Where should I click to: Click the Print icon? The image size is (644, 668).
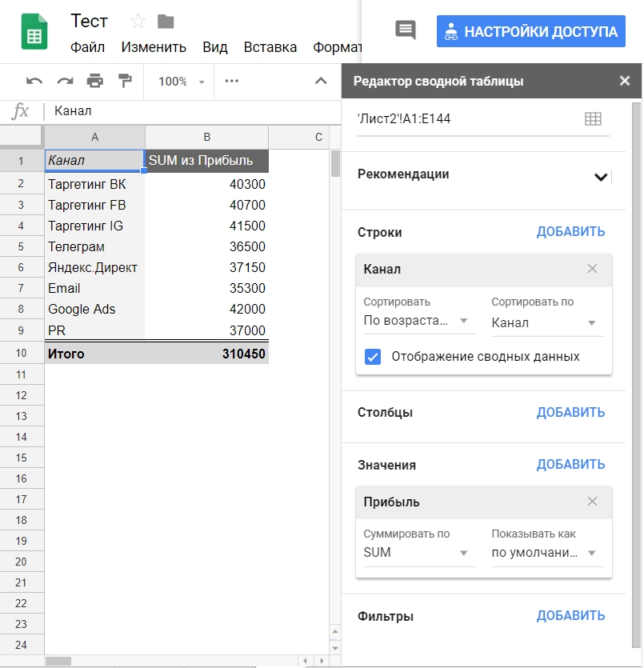[x=95, y=81]
